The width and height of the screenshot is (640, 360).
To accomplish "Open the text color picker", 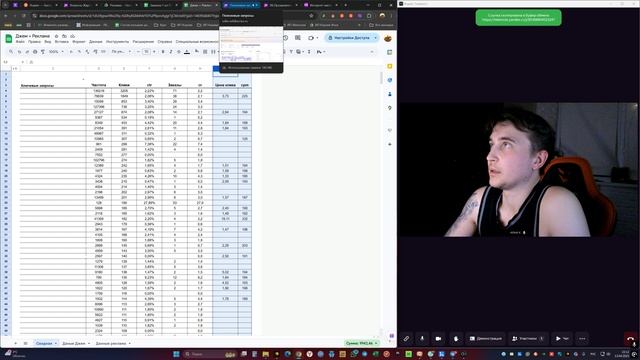I will tap(187, 52).
